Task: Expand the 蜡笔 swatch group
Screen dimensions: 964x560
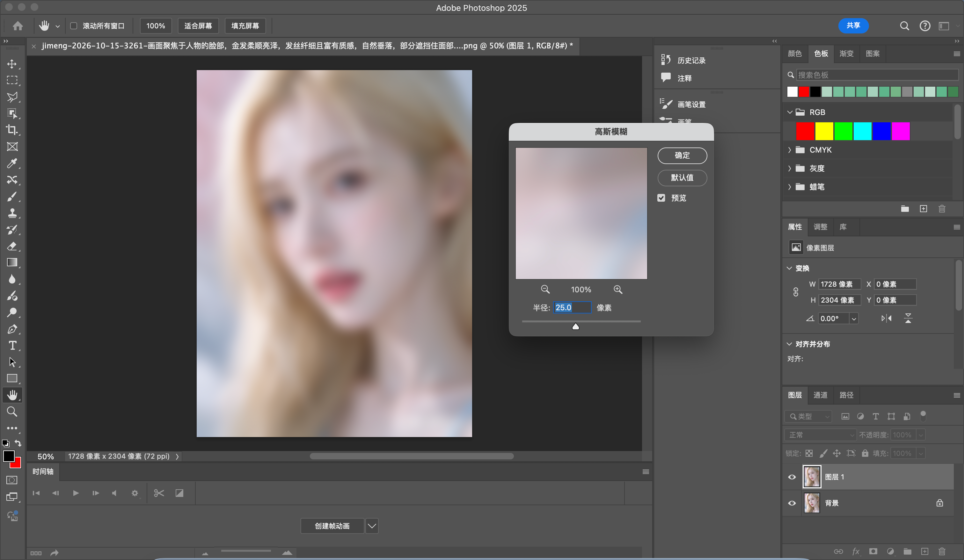Action: tap(790, 187)
